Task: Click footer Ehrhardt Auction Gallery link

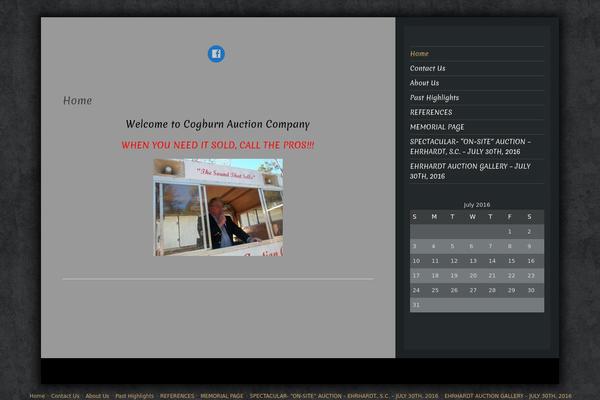Action: pyautogui.click(x=508, y=396)
